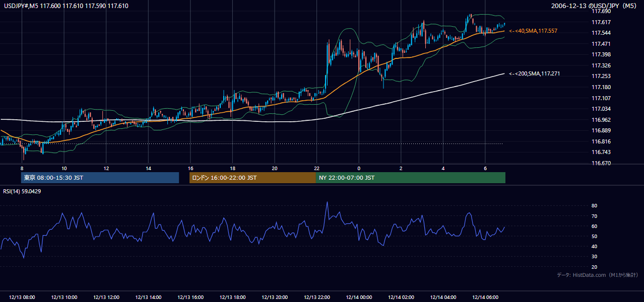Click the ロンドン 16:00-22:00 JST session bar
Image resolution: width=644 pixels, height=302 pixels.
point(252,178)
